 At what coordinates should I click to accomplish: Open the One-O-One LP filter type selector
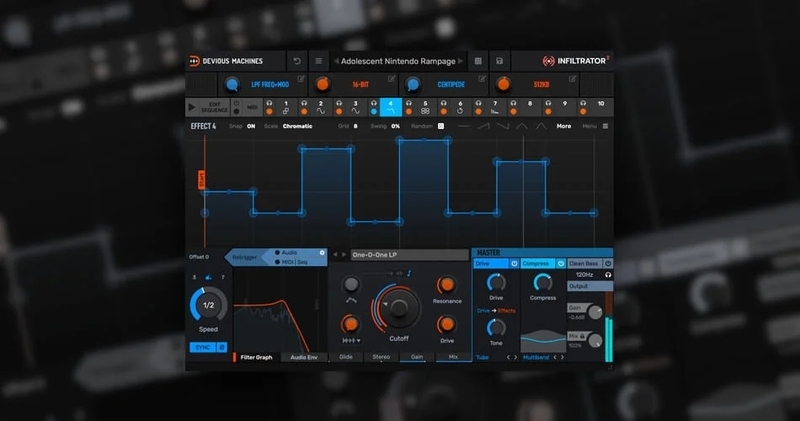410,255
